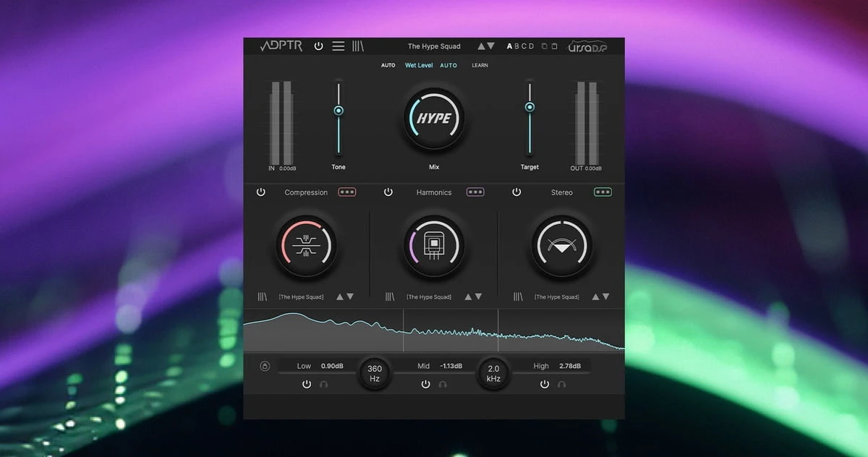This screenshot has width=868, height=457.
Task: Click the HYPE Mix knob
Action: coord(434,119)
